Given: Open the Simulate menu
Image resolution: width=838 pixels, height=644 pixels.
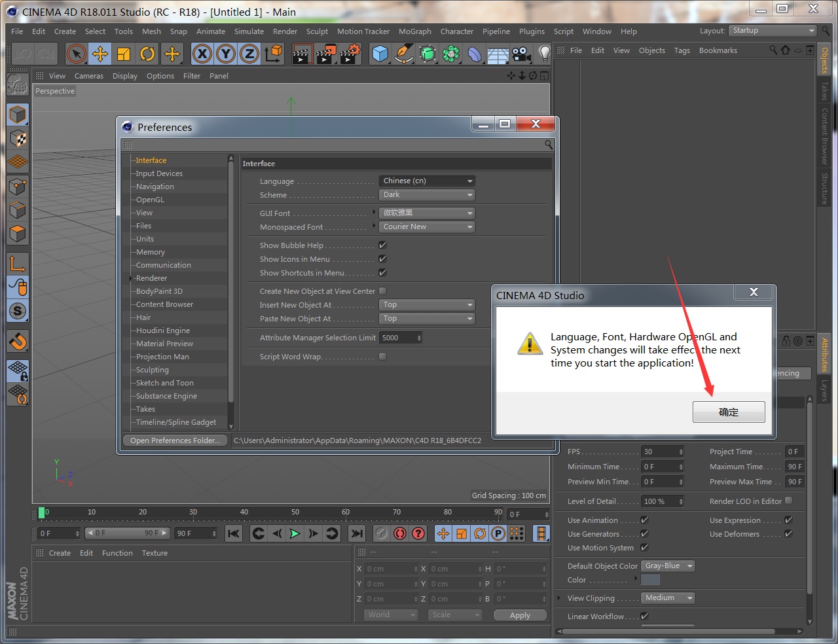Looking at the screenshot, I should click(x=249, y=31).
